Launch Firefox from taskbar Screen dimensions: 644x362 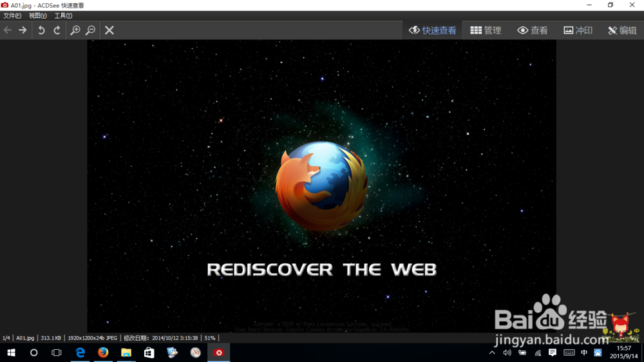pyautogui.click(x=103, y=352)
